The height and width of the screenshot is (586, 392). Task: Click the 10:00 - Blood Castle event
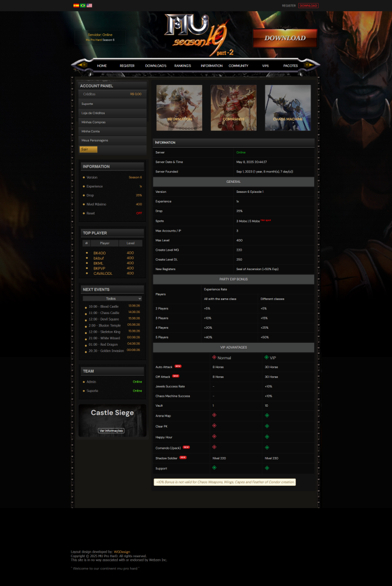coord(104,306)
